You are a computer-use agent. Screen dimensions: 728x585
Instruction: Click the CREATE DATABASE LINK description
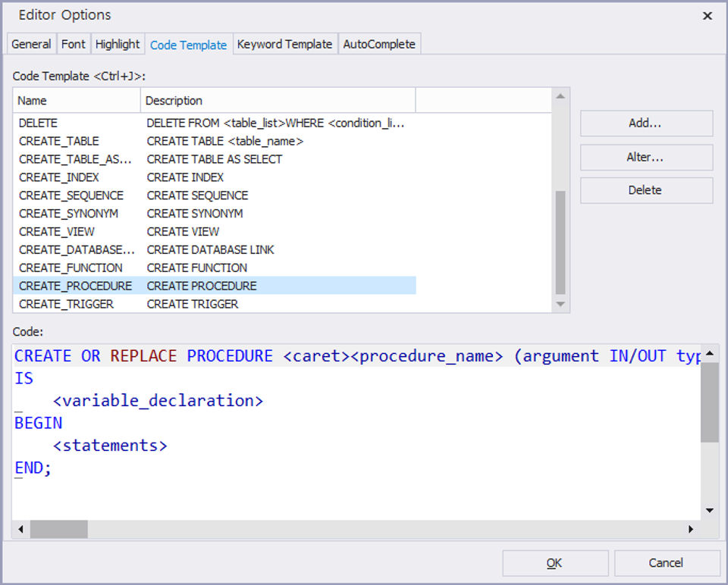210,249
